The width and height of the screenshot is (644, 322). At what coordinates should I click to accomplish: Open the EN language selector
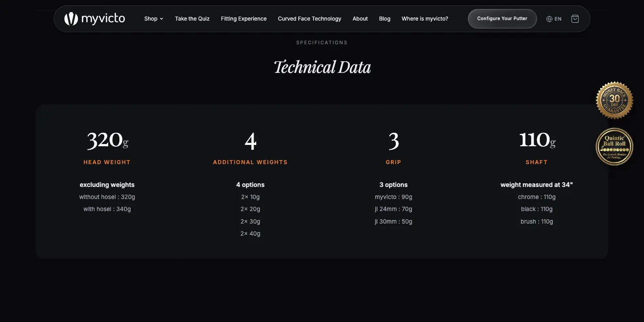pyautogui.click(x=554, y=19)
